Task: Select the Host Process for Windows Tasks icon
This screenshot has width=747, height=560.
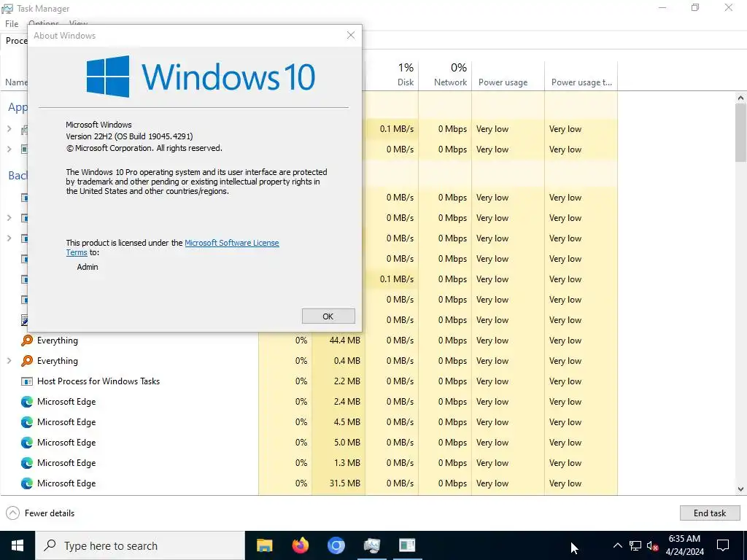Action: coord(27,381)
